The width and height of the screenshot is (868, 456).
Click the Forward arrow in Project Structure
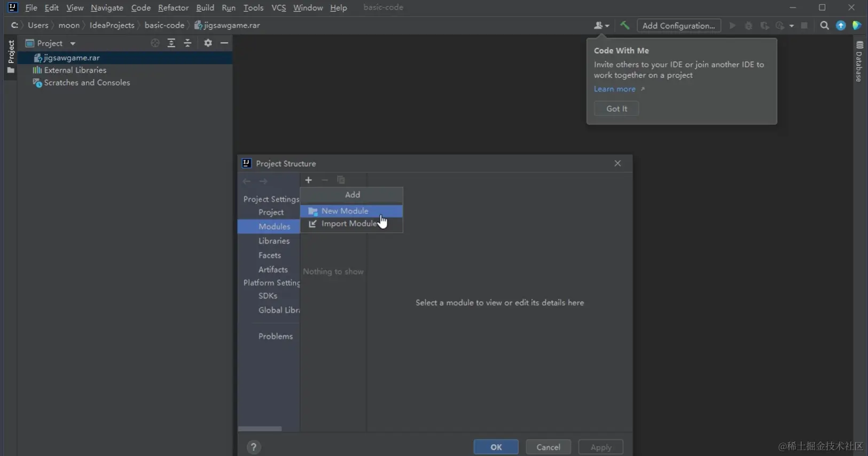263,181
